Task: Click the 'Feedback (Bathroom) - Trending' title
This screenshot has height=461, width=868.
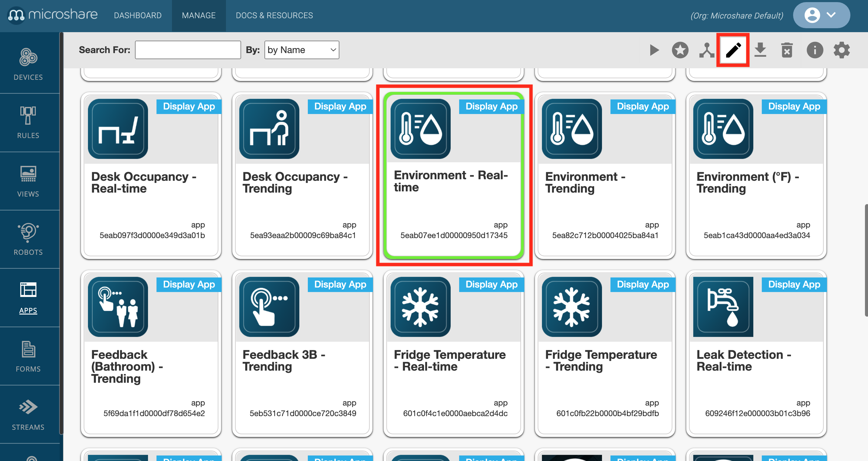Action: click(127, 366)
